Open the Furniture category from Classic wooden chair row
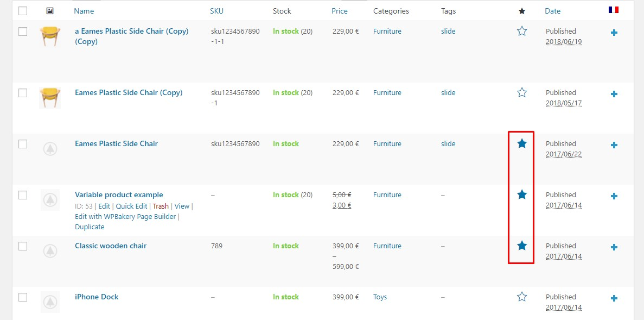 coord(387,246)
